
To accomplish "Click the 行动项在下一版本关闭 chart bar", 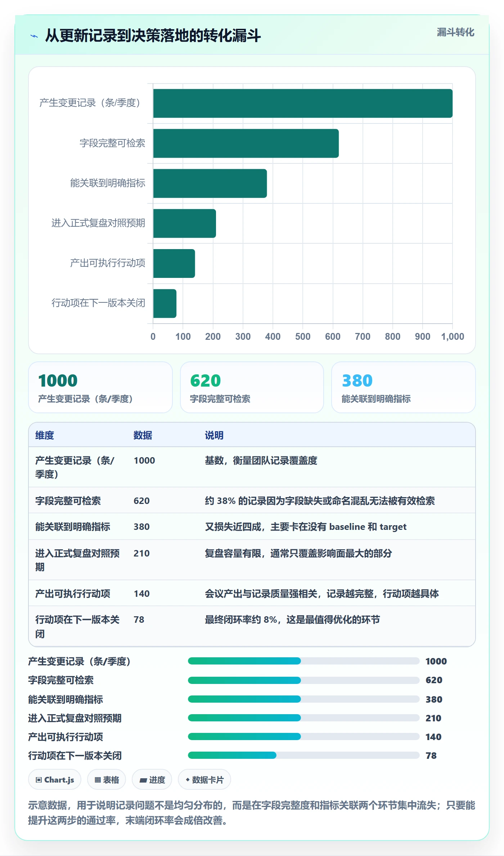I will (165, 303).
